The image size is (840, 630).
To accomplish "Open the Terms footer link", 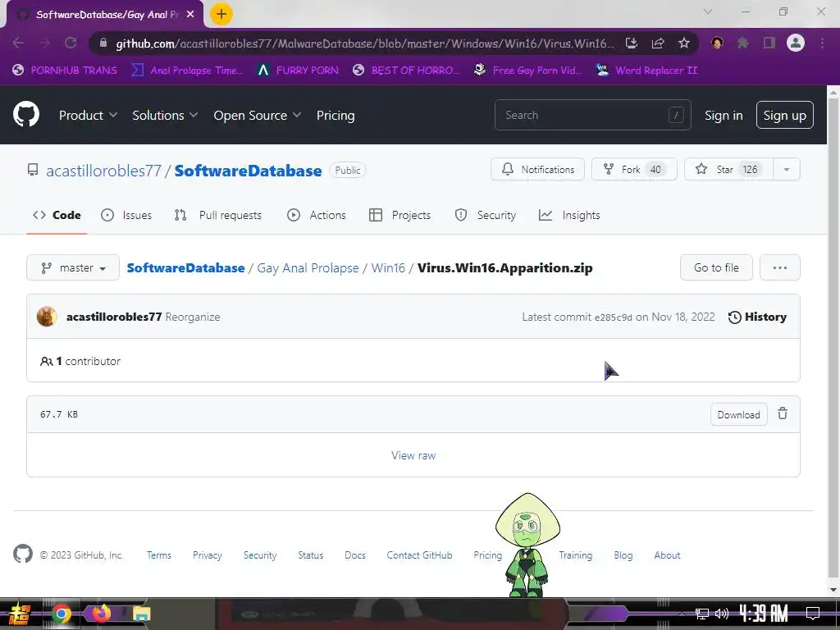I will pos(159,555).
